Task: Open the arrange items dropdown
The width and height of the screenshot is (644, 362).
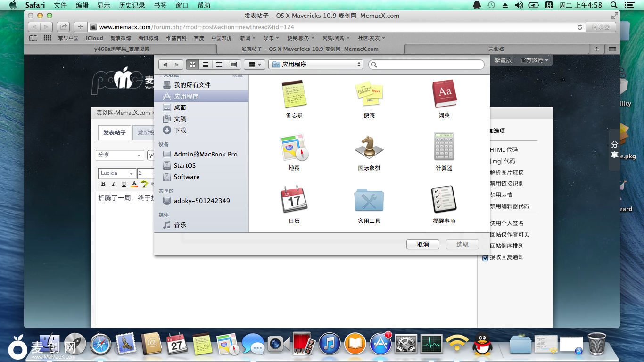Action: pyautogui.click(x=254, y=64)
